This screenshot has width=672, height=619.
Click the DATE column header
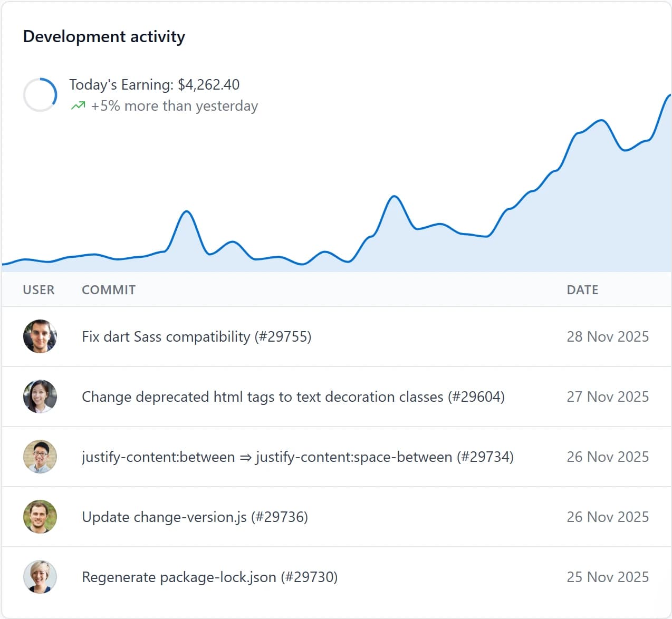coord(583,290)
